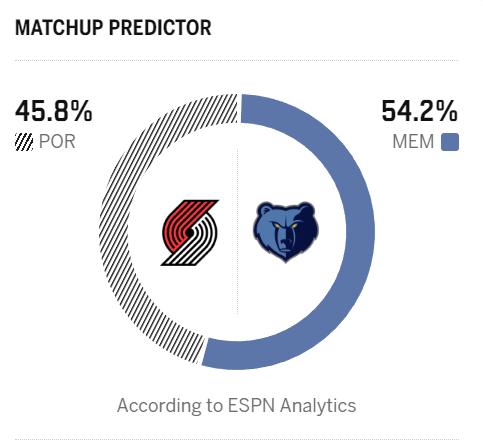
Task: Click the word PREDICTOR in the title
Action: coord(160,27)
